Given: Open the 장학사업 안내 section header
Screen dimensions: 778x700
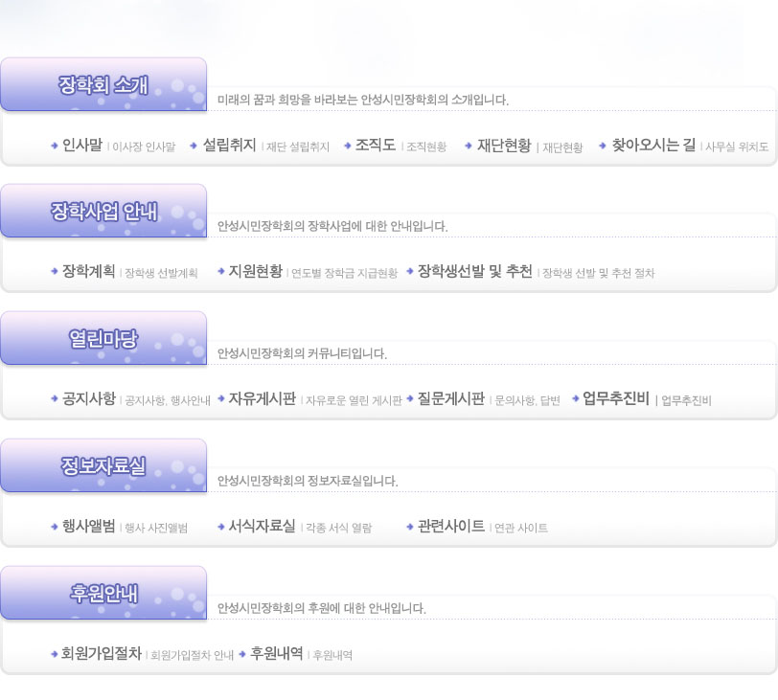Looking at the screenshot, I should pos(103,212).
